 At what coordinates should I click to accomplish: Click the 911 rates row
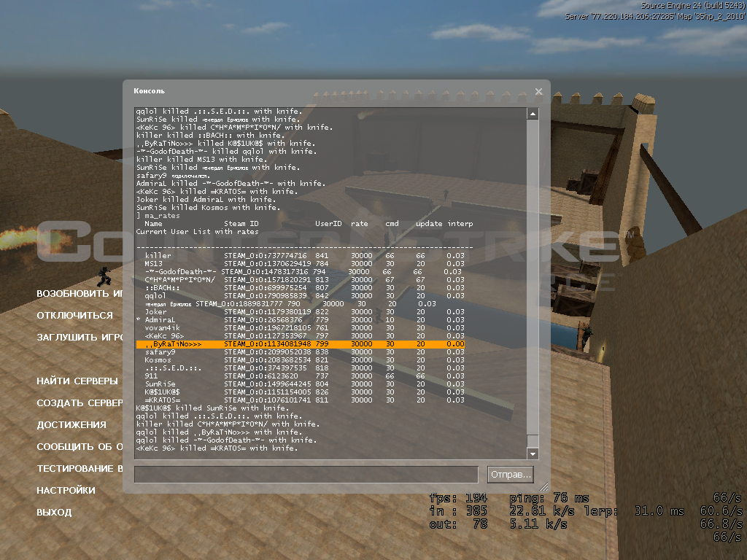click(304, 376)
